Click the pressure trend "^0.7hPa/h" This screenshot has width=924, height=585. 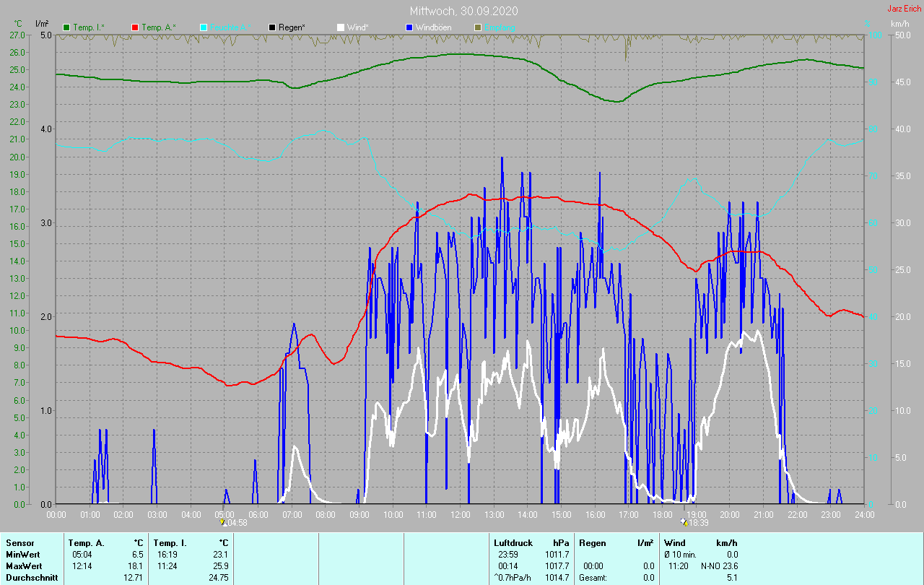(x=513, y=578)
